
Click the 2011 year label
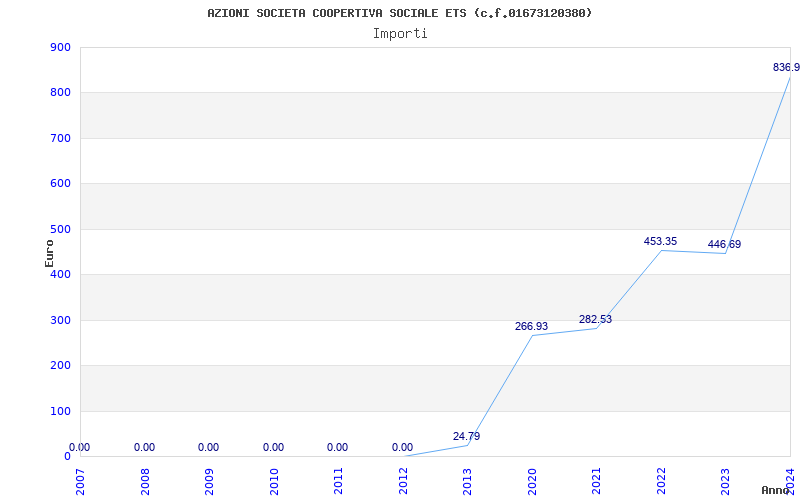click(x=338, y=481)
